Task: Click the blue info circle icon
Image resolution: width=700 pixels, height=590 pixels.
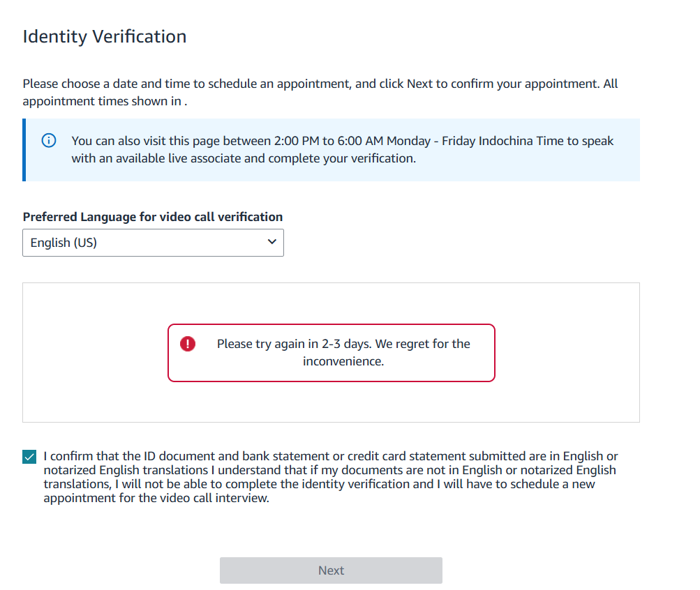Action: point(49,140)
